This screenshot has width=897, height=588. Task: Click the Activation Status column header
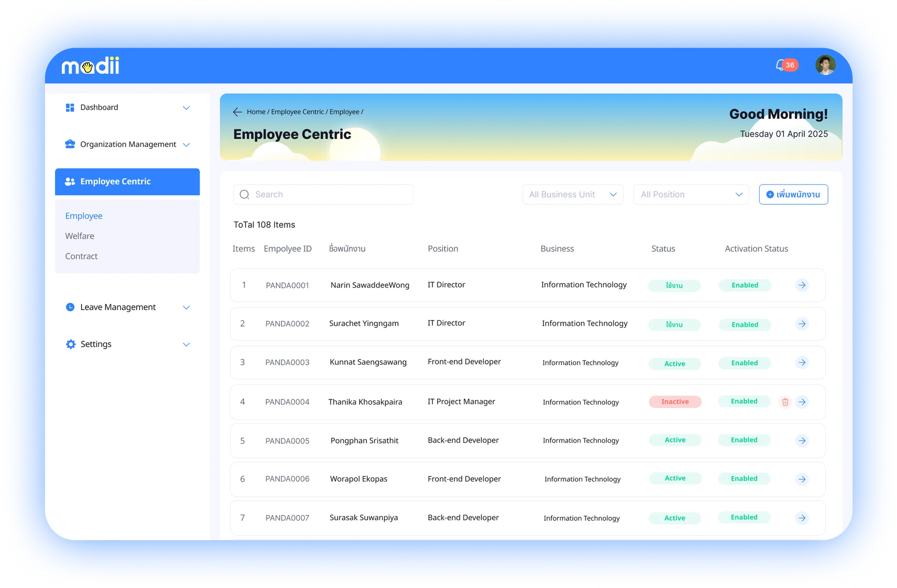756,249
